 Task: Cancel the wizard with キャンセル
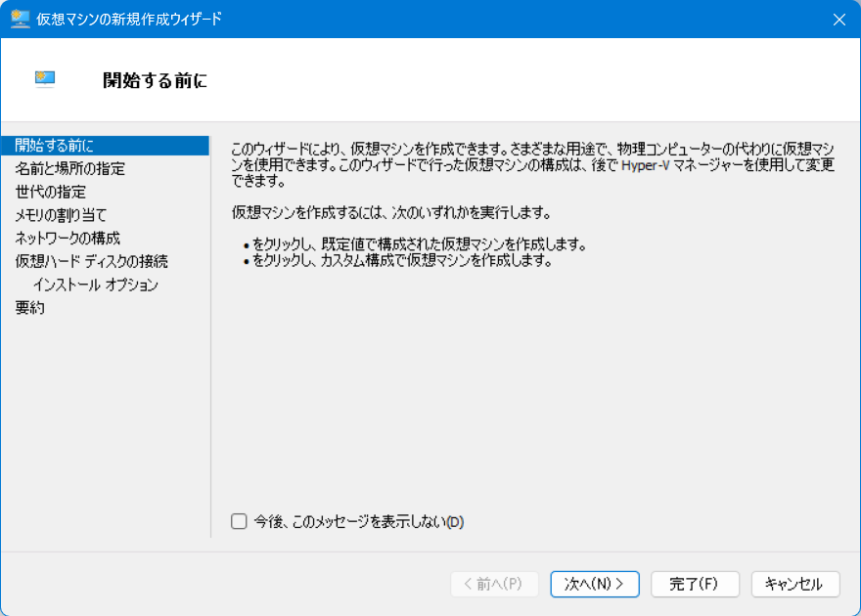[794, 584]
